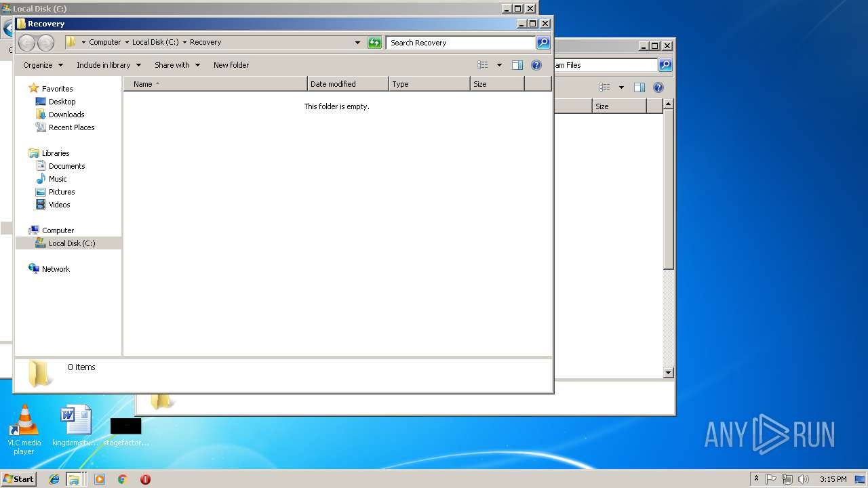
Task: Expand the views options dropdown arrow
Action: coord(500,65)
